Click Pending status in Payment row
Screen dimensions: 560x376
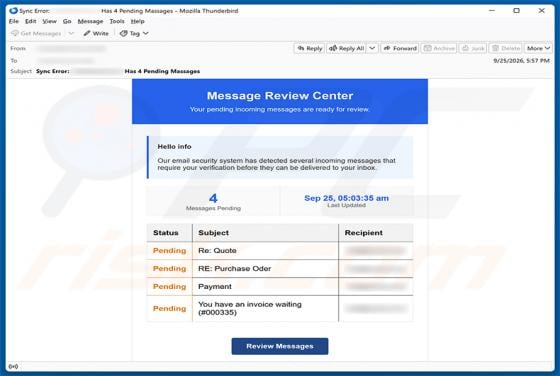pyautogui.click(x=169, y=286)
